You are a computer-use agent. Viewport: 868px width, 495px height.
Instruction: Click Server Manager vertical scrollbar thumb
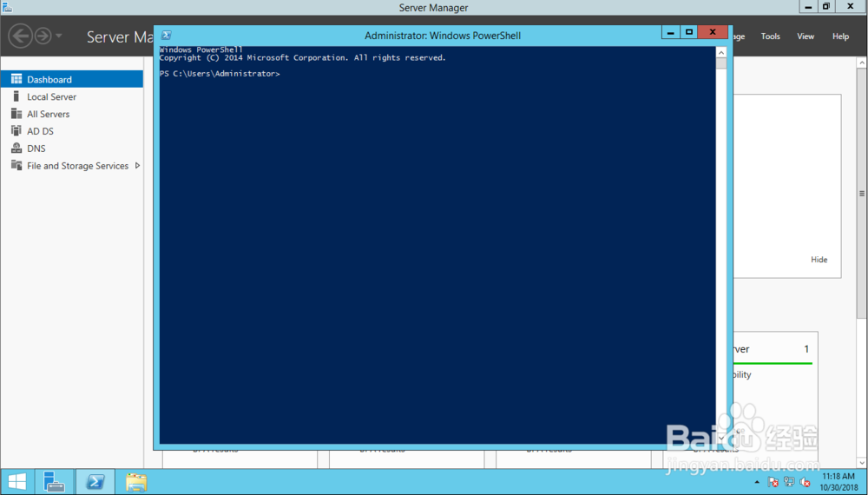(861, 193)
